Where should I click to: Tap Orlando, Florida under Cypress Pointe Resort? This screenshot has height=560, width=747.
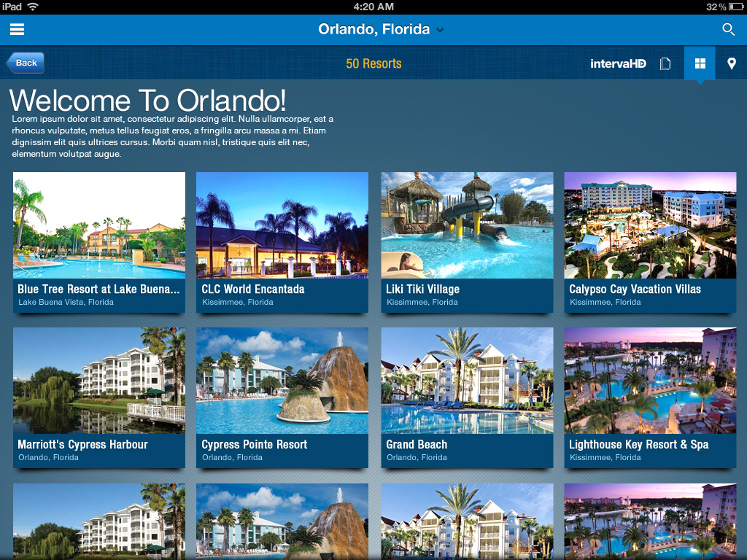[x=233, y=457]
